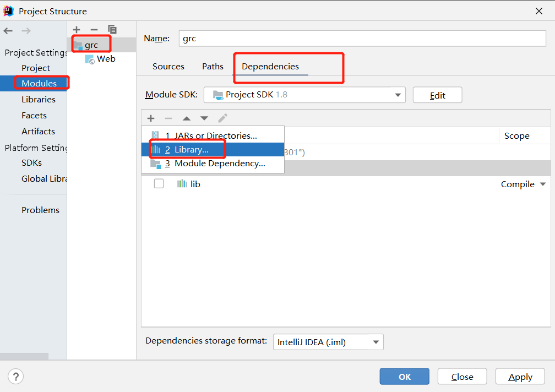Close the Project Structure dialog

[x=538, y=11]
